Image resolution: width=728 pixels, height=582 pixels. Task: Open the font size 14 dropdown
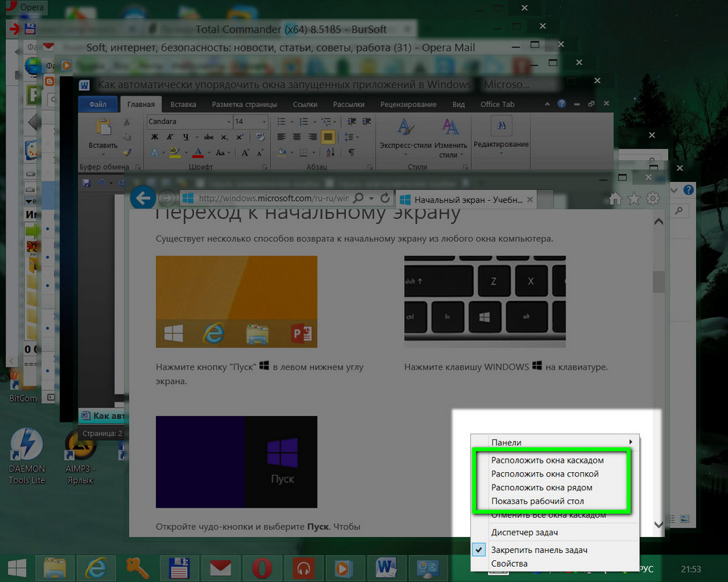pos(264,121)
